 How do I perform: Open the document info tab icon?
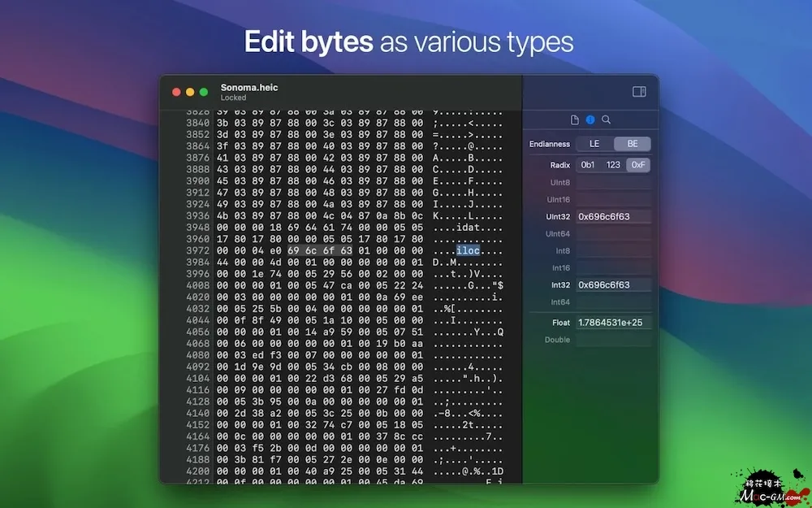(x=574, y=119)
